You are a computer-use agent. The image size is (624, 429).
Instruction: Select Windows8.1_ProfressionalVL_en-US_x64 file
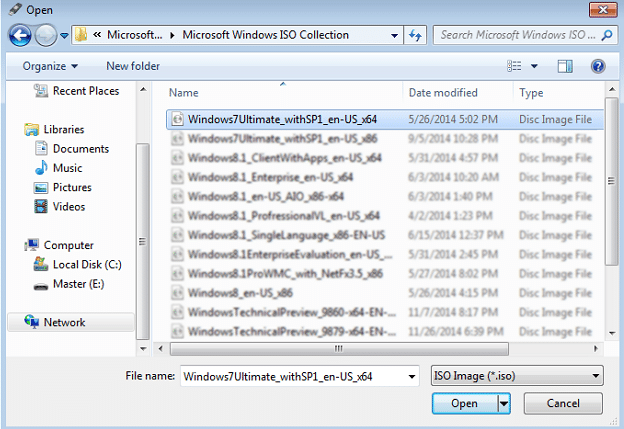point(384,216)
